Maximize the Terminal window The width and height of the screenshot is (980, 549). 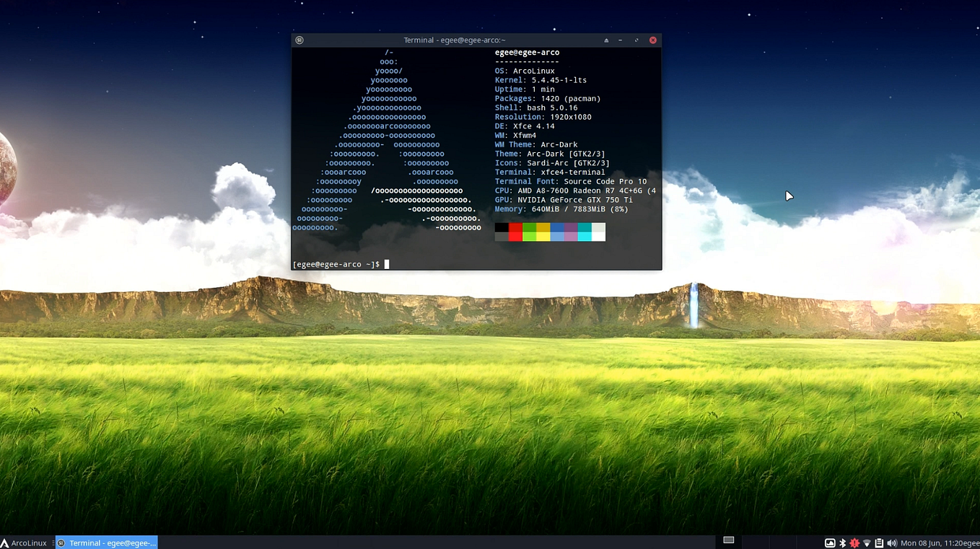[x=636, y=40]
